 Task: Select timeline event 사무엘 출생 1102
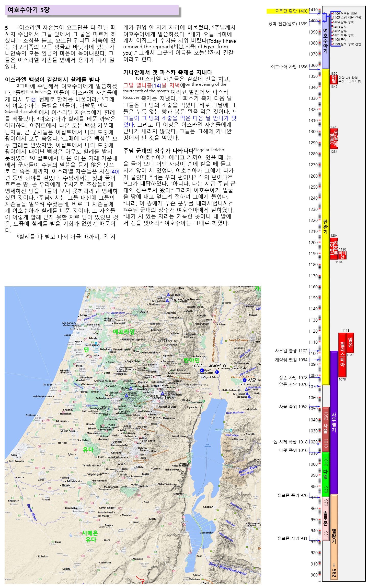pyautogui.click(x=291, y=351)
